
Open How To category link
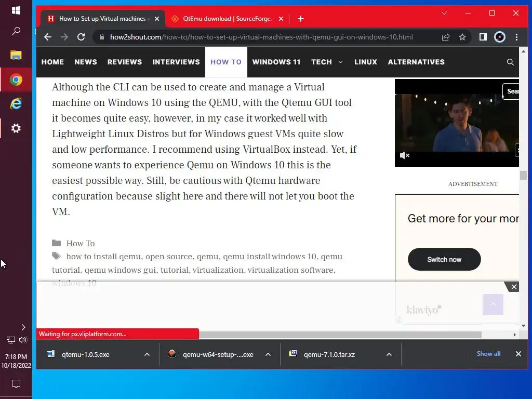81,244
